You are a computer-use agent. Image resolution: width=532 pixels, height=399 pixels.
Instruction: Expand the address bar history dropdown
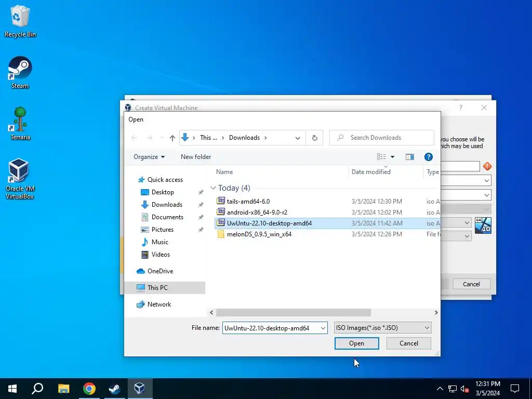coord(298,138)
